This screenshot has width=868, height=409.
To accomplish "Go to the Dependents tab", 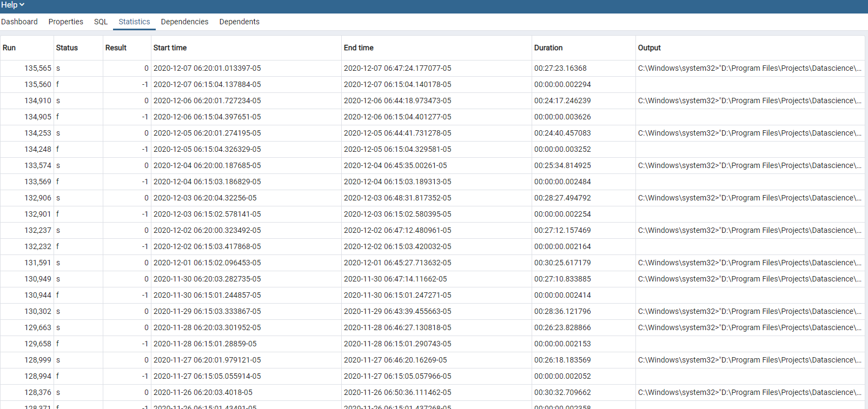I will (239, 22).
